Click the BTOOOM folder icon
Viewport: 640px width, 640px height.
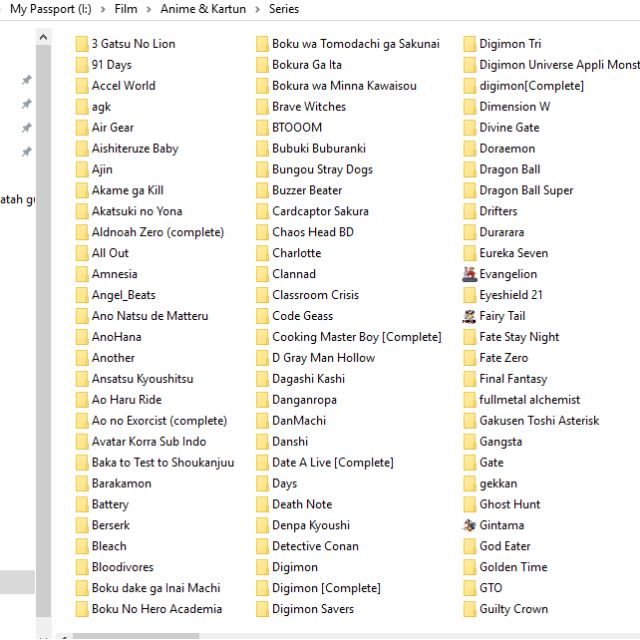(x=262, y=128)
